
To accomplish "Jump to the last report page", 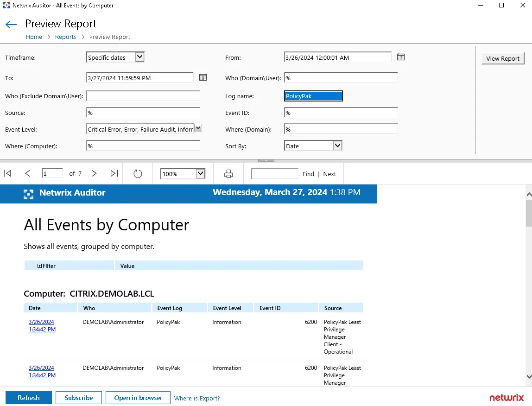I will (114, 173).
